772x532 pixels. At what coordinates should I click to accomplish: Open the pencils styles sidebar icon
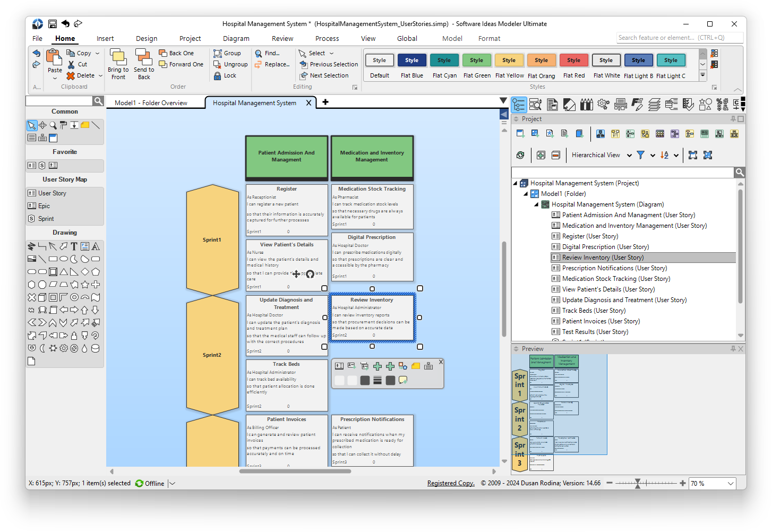[586, 104]
